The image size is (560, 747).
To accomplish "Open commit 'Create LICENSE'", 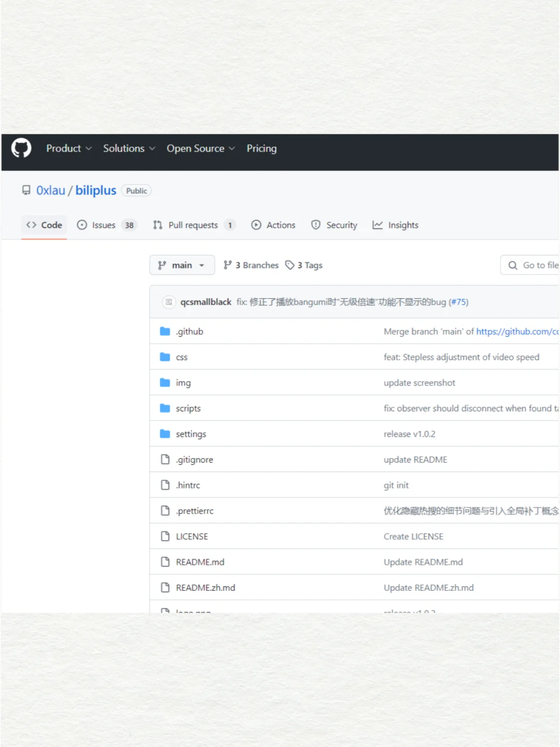I will 413,536.
